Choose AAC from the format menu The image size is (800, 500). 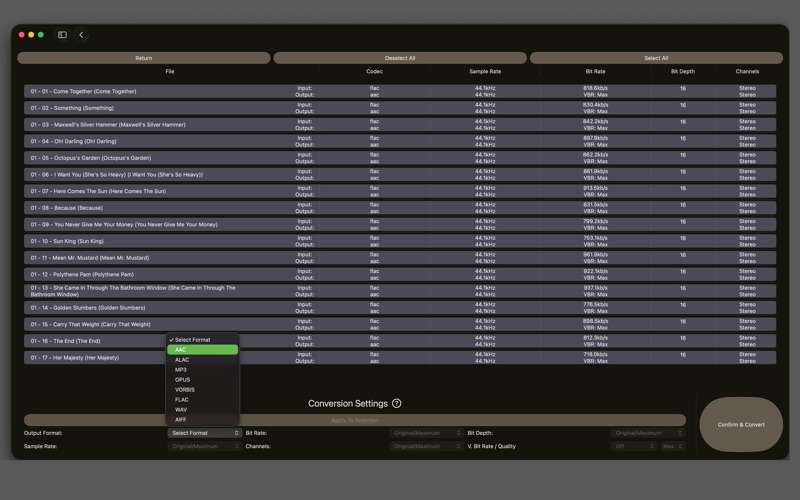click(203, 349)
